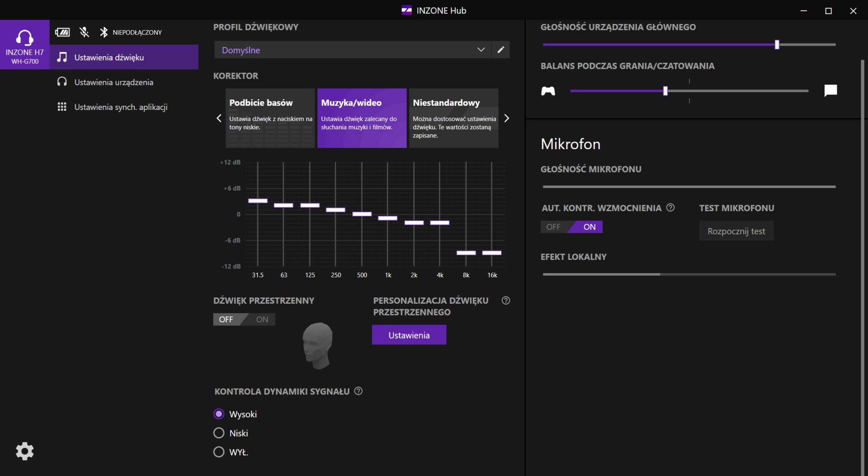Viewport: 868px width, 476px height.
Task: Click the help icon next to Aut. kontr. wzmocnienia
Action: 670,207
